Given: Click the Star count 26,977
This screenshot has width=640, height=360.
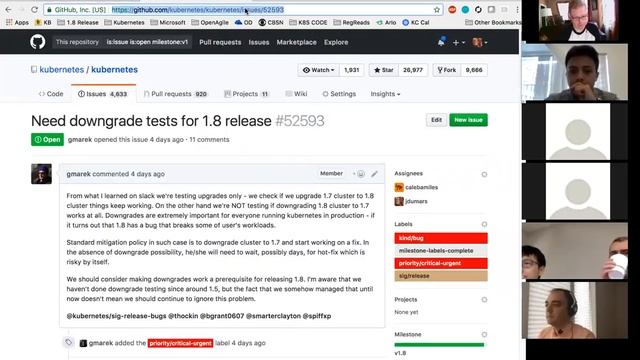Looking at the screenshot, I should [413, 70].
